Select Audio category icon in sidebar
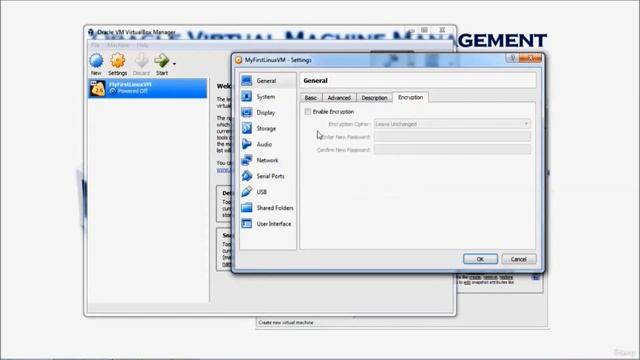 tap(247, 144)
